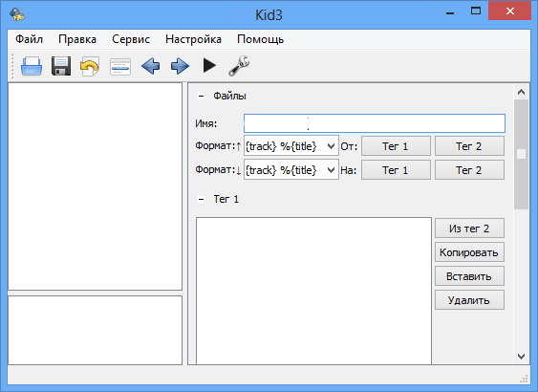538x392 pixels.
Task: Collapse the Тег 1 section
Action: pyautogui.click(x=201, y=199)
